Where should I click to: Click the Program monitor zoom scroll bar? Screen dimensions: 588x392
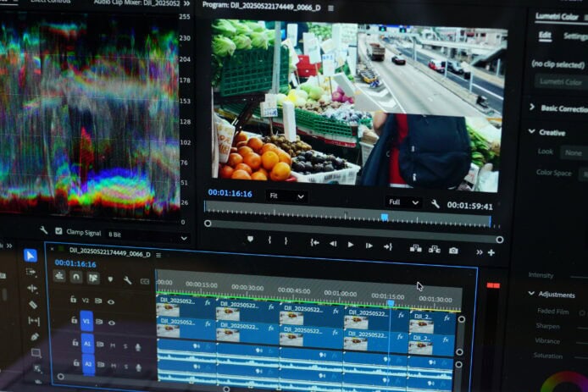tap(353, 231)
